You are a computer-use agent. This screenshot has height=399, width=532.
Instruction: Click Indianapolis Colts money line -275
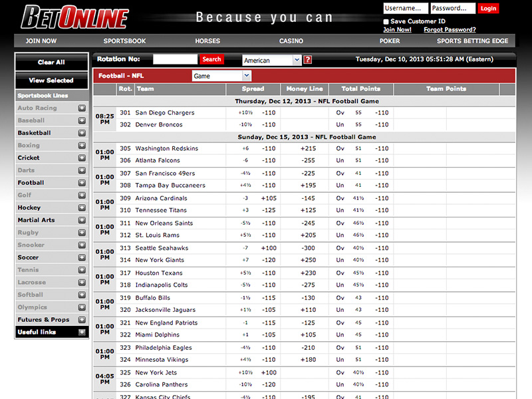tap(309, 285)
